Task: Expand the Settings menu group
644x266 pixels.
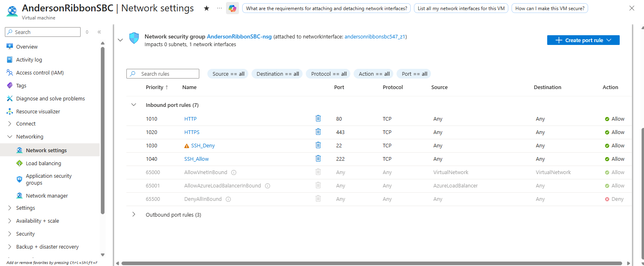Action: pos(10,208)
